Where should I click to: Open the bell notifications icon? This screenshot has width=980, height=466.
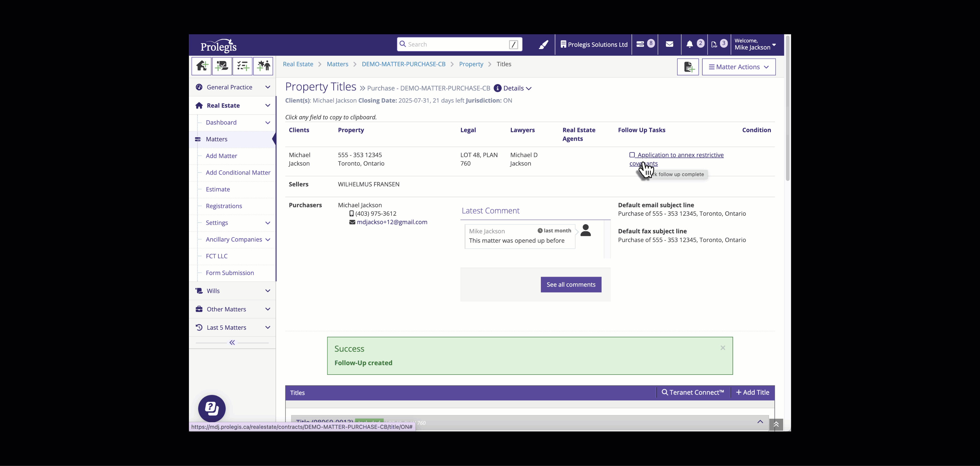(x=689, y=44)
